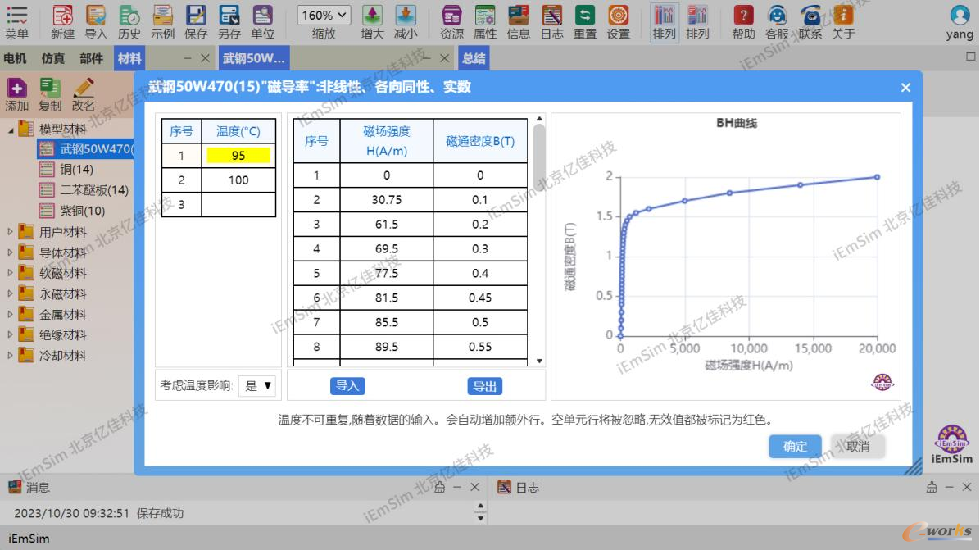980x550 pixels.
Task: Click the yellow 95 temperature cell
Action: tap(238, 156)
